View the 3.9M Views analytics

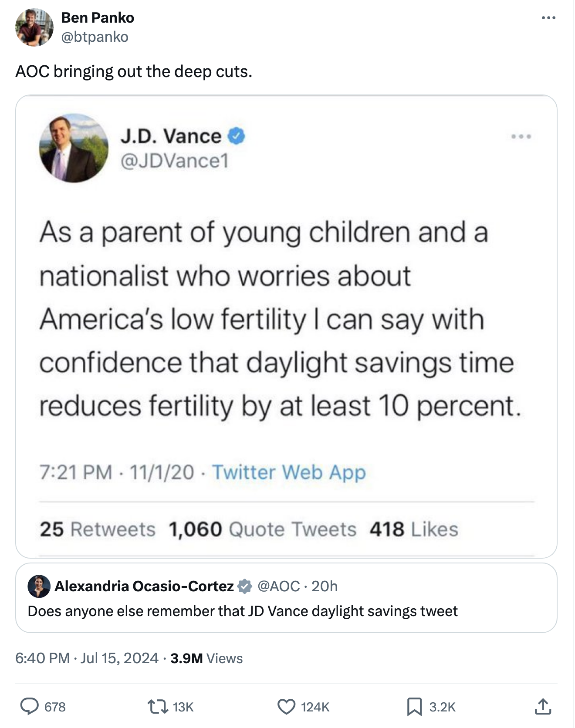click(206, 658)
